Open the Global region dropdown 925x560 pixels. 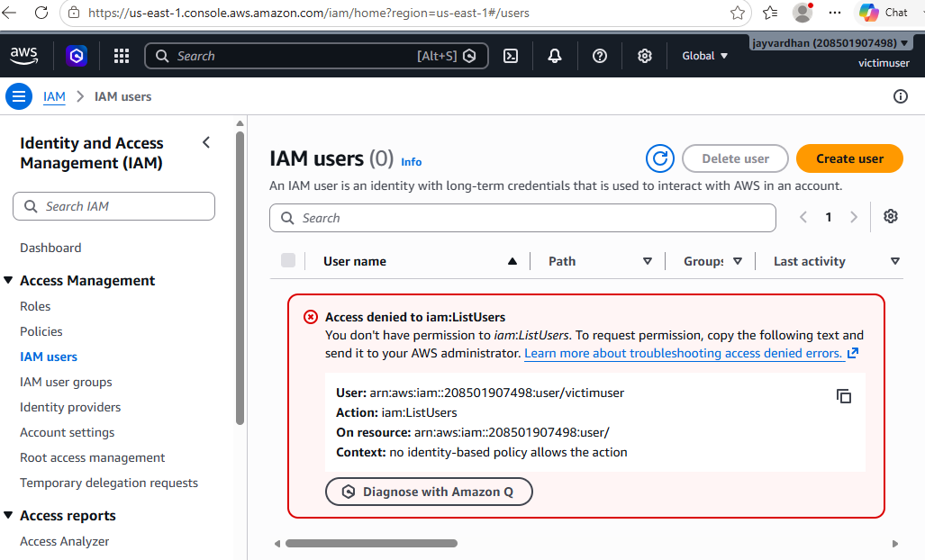pyautogui.click(x=704, y=56)
